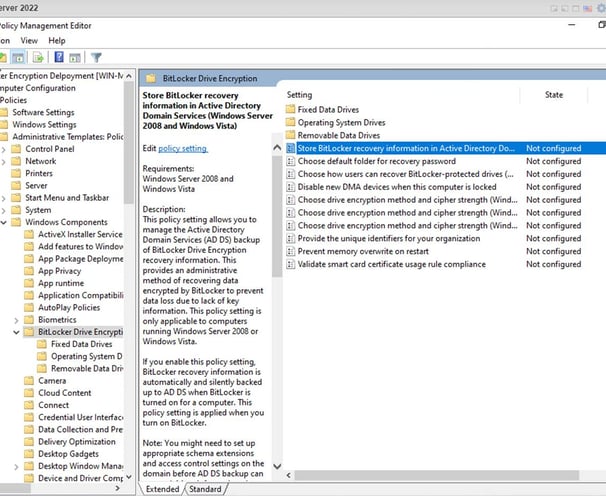Image resolution: width=606 pixels, height=496 pixels.
Task: Click tree pane horizontal scroll right arrow
Action: point(117,488)
